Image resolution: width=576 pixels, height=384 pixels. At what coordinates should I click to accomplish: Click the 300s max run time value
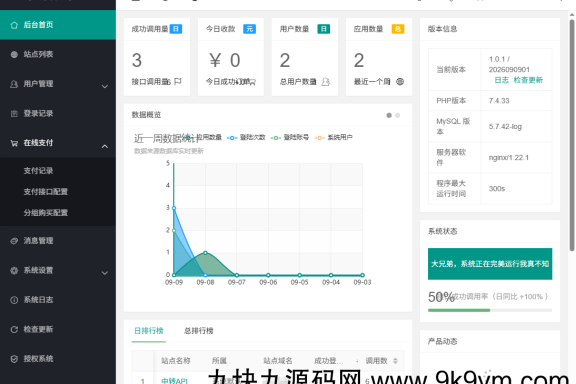(497, 189)
